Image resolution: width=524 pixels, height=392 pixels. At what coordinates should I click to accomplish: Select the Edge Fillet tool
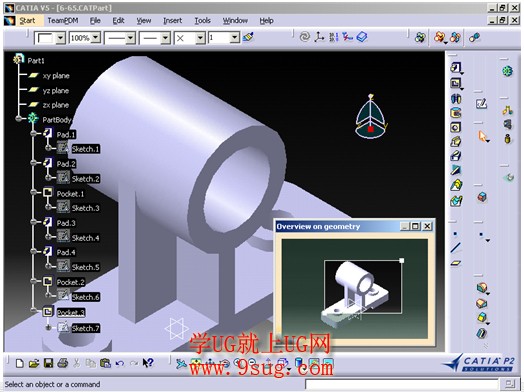coord(481,287)
